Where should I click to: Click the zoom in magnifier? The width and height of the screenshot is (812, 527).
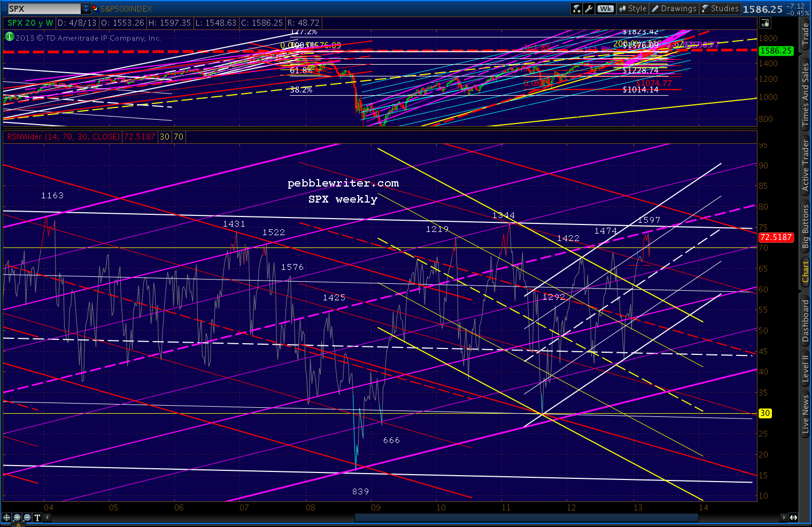click(17, 517)
